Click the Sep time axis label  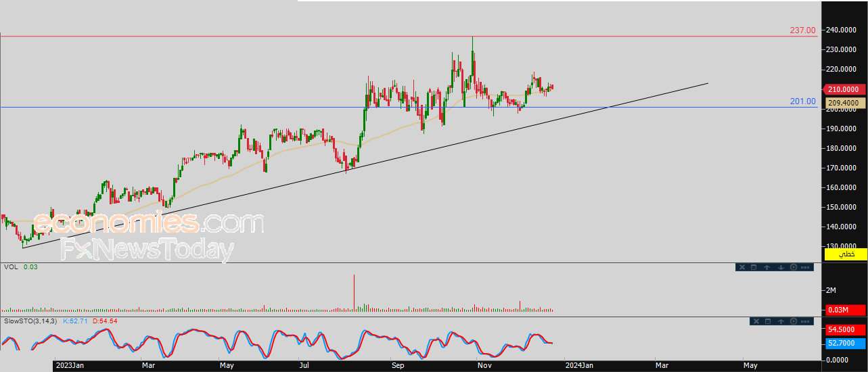click(x=398, y=366)
